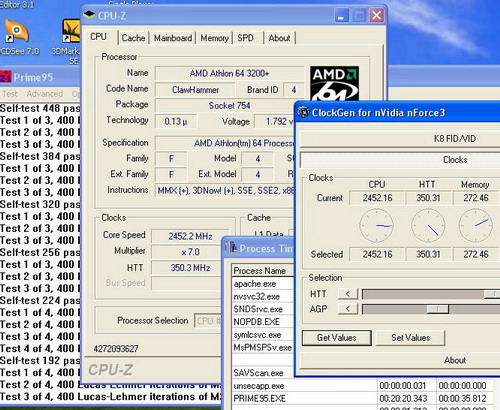Click the Prime95 title bar icon
The image size is (500, 410).
point(5,77)
